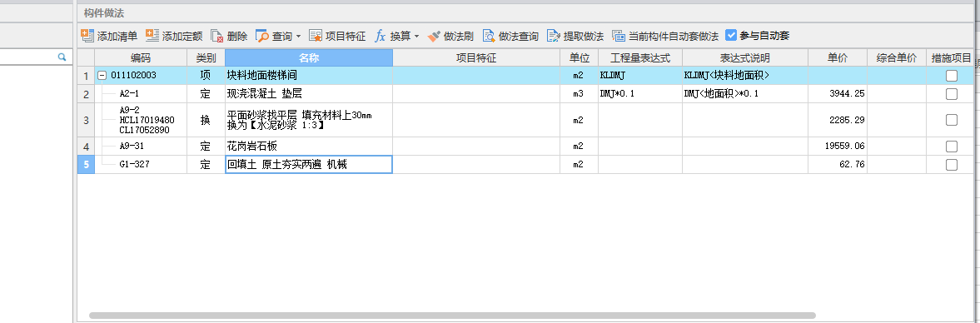
Task: Click description cell DMJ<地面积>*0.1
Action: pos(745,94)
